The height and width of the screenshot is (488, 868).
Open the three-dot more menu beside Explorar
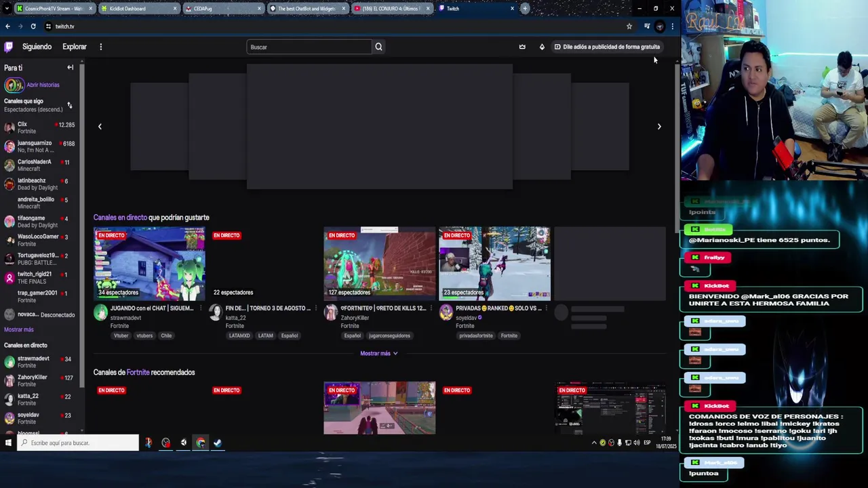[100, 47]
